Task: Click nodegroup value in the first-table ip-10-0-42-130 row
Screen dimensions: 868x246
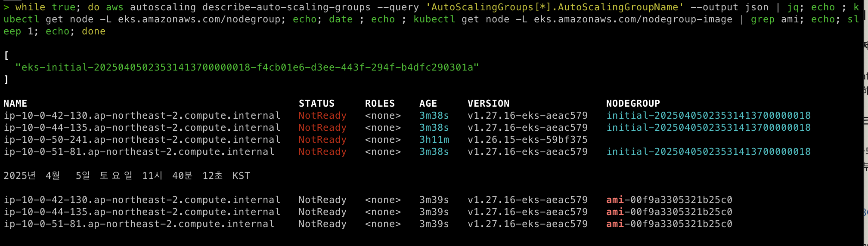Action: click(x=708, y=116)
